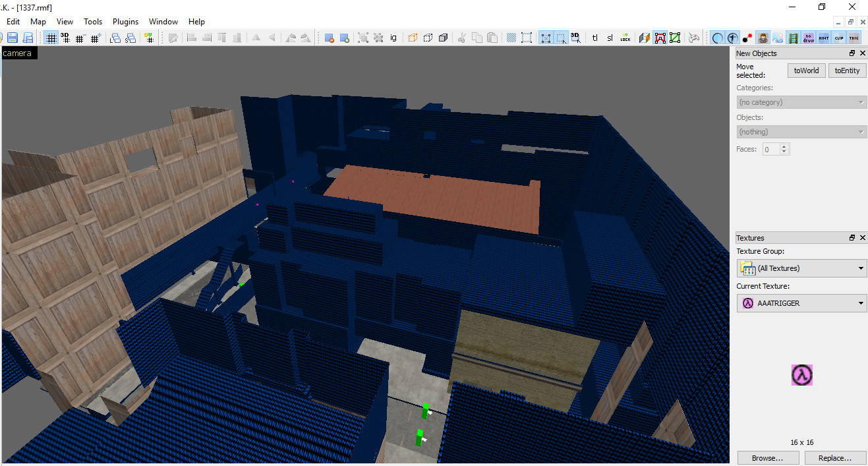Image resolution: width=868 pixels, height=466 pixels.
Task: Click the Browse button in the Textures panel
Action: (768, 457)
